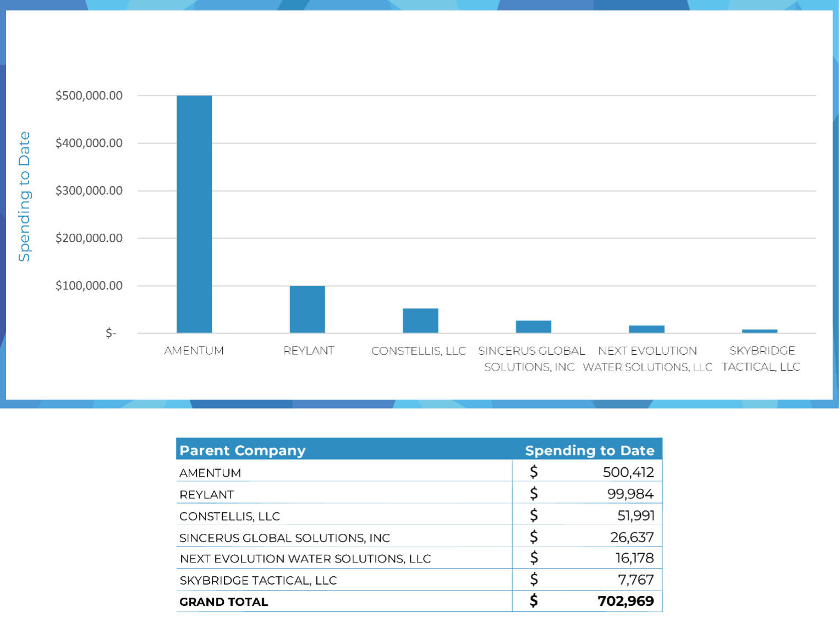Click the CONSTELLIS, LLC chart axis label
Viewport: 840px width, 640px height.
[x=419, y=351]
